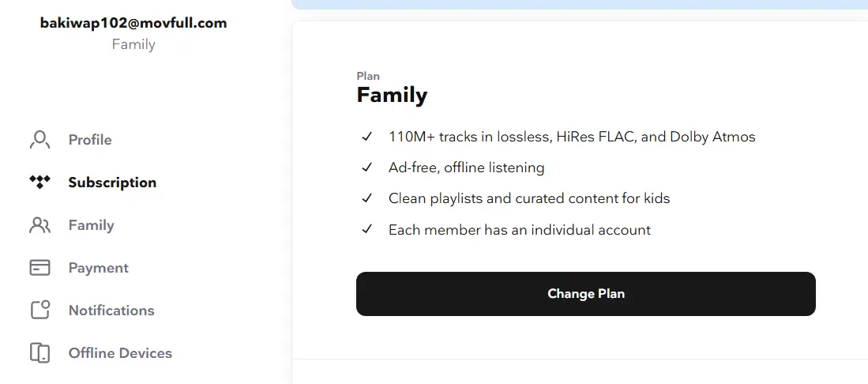Open the Offline Devices label
This screenshot has height=384, width=868.
[x=120, y=353]
